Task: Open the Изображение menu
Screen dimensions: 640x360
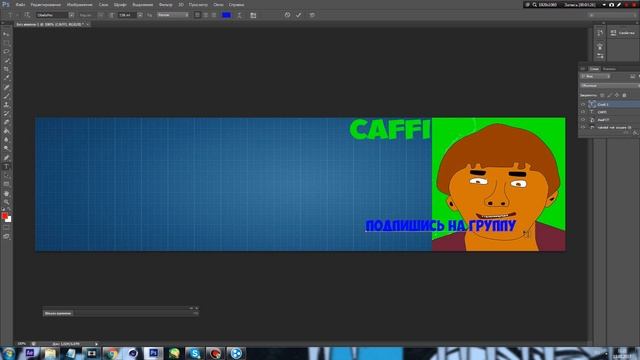Action: [80, 5]
